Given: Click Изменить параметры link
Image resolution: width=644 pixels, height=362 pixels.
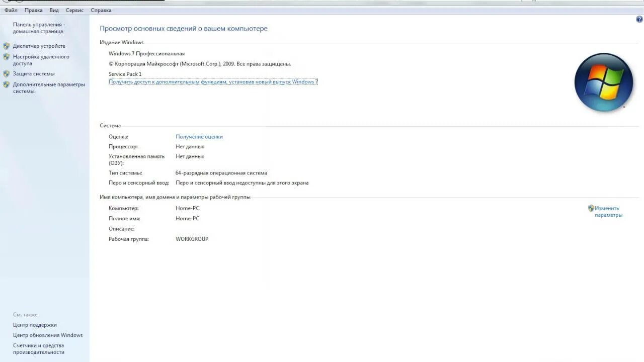Looking at the screenshot, I should coord(608,212).
